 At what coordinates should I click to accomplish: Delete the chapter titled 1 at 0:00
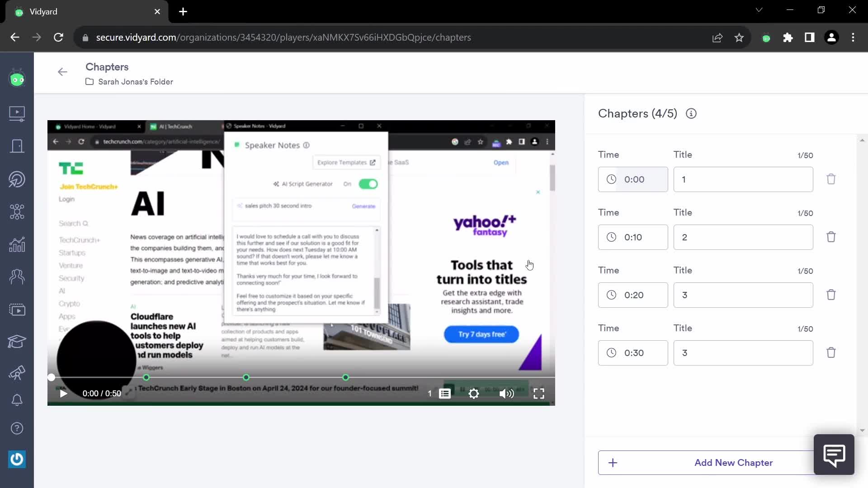tap(831, 179)
